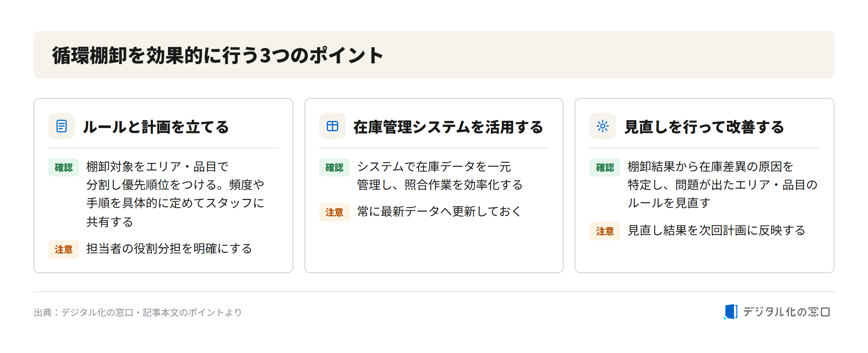868x353 pixels.
Task: Click the green 確認 badge in the inventory system card
Action: 334,167
